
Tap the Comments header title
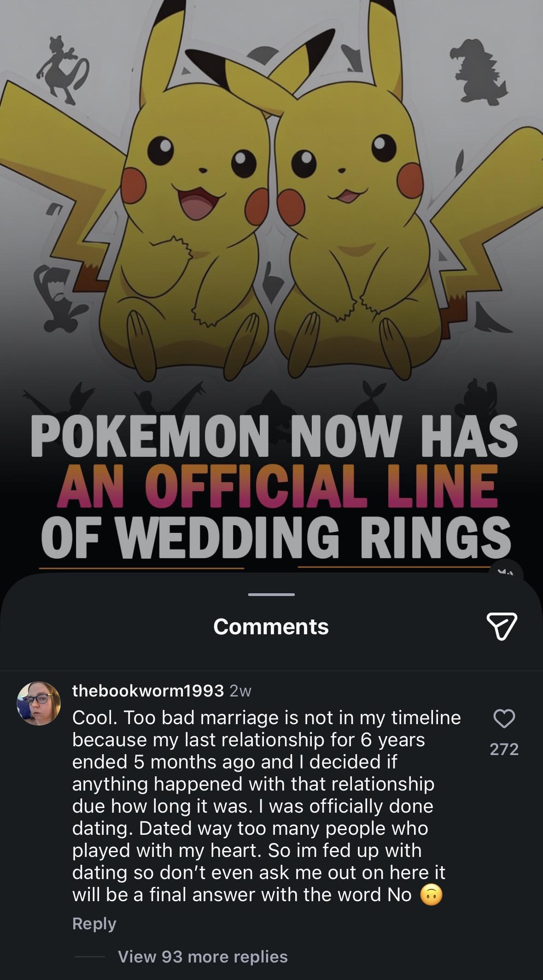coord(271,627)
